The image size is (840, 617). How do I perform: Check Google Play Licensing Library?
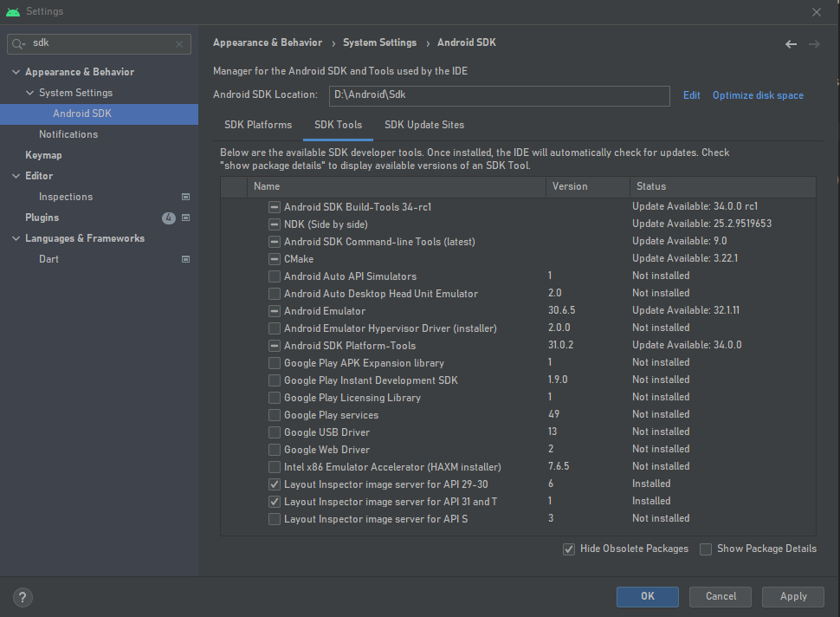(x=275, y=398)
